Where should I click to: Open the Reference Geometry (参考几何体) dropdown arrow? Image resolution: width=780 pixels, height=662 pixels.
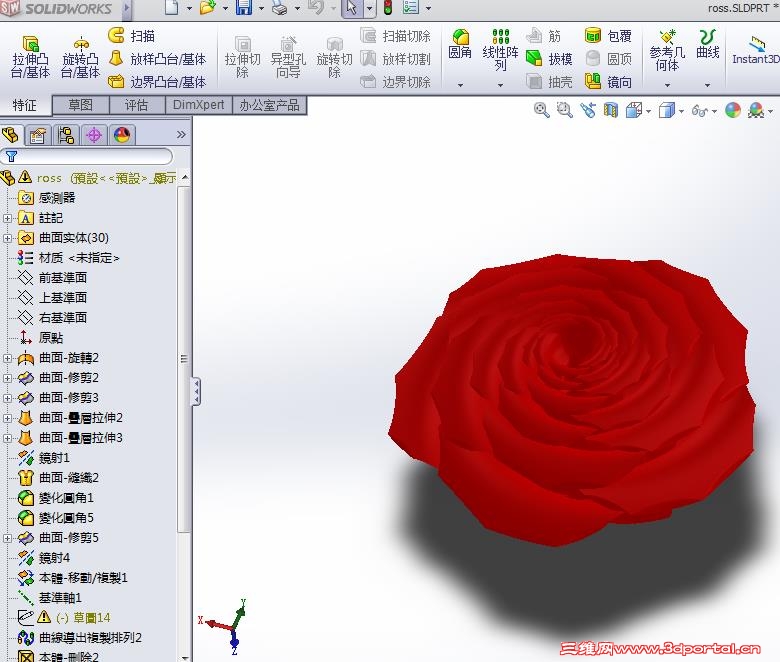667,85
